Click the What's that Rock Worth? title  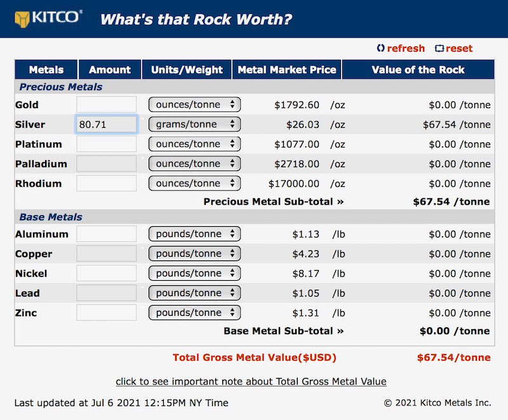[196, 20]
